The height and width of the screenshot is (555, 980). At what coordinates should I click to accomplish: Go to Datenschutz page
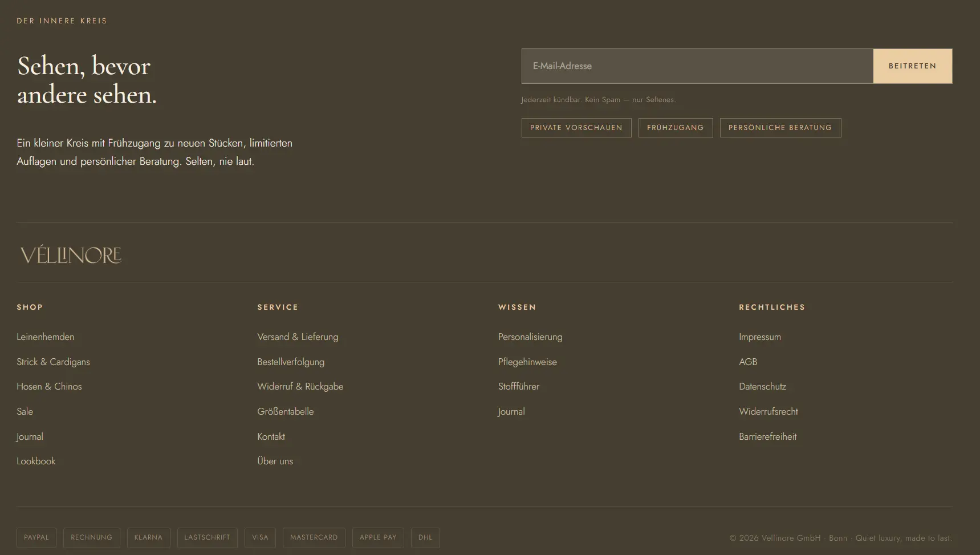click(x=762, y=387)
